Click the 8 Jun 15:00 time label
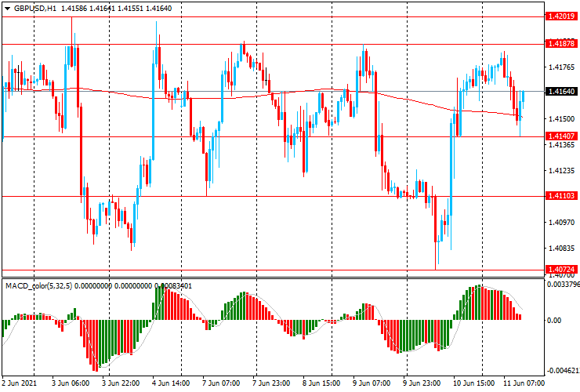Image resolution: width=580 pixels, height=392 pixels. (321, 383)
